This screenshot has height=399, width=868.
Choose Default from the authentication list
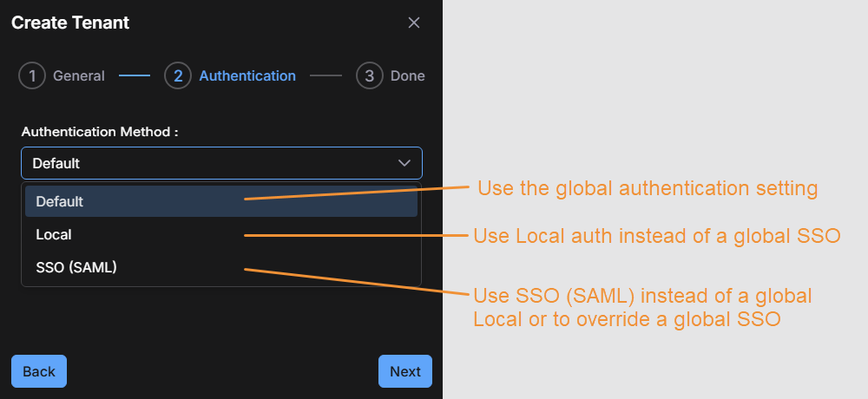(x=60, y=201)
